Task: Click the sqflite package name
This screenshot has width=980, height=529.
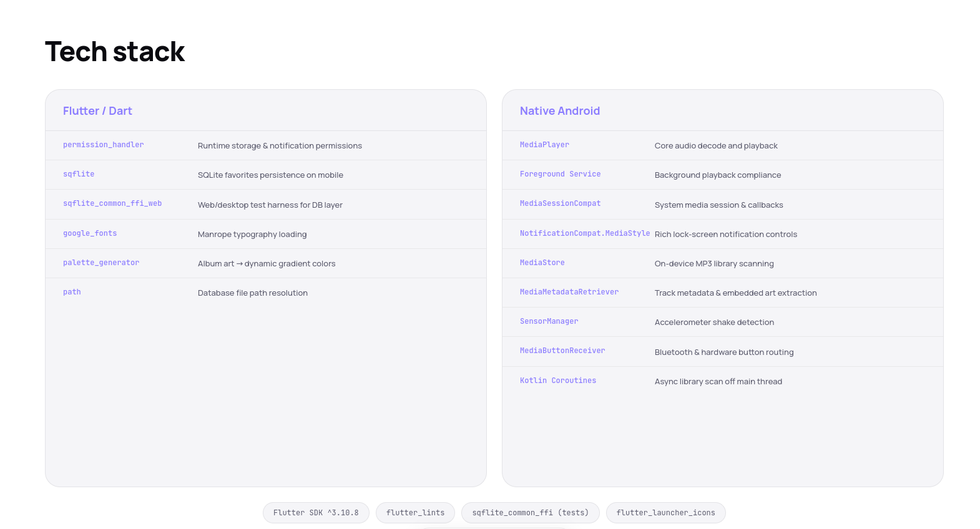Action: point(79,174)
